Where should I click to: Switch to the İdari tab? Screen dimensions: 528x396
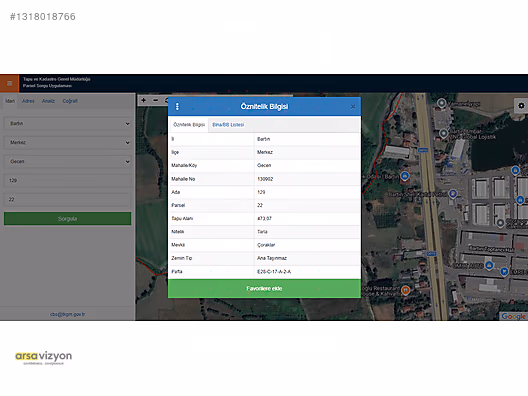pos(10,101)
